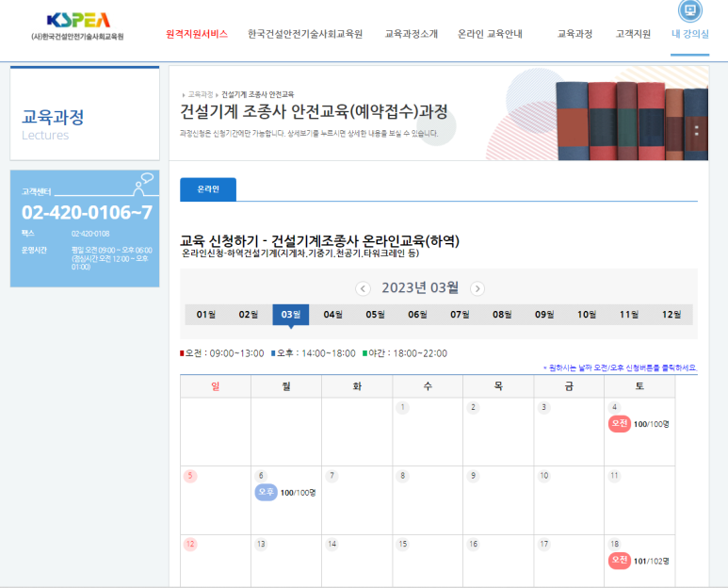Select month 06월
The image size is (728, 588).
point(417,315)
